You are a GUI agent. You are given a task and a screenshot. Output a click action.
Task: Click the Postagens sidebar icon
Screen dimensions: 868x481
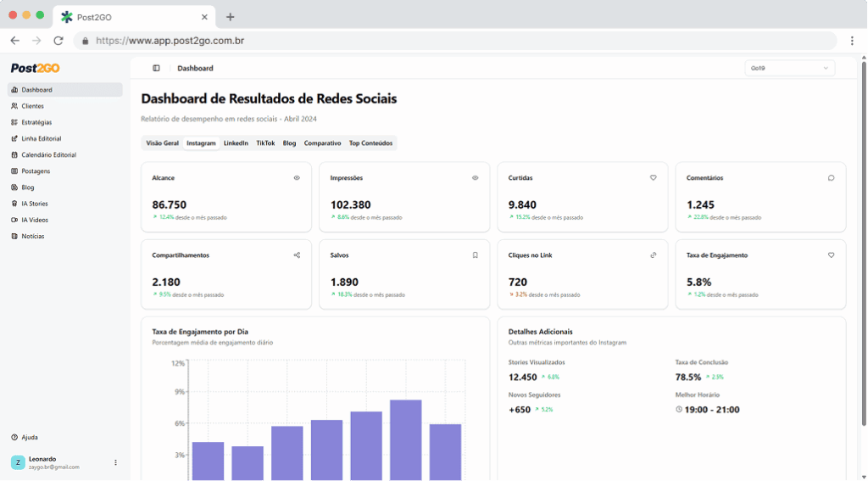coord(14,171)
